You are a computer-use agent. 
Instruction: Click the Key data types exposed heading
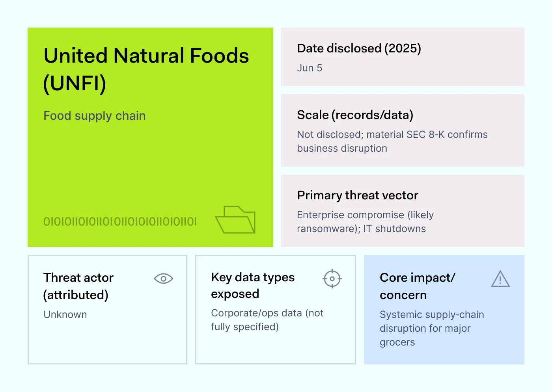click(253, 285)
